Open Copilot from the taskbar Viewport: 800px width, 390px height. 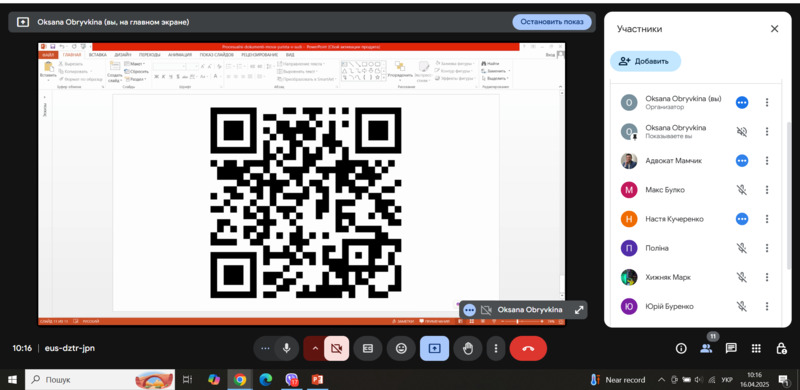tap(214, 380)
